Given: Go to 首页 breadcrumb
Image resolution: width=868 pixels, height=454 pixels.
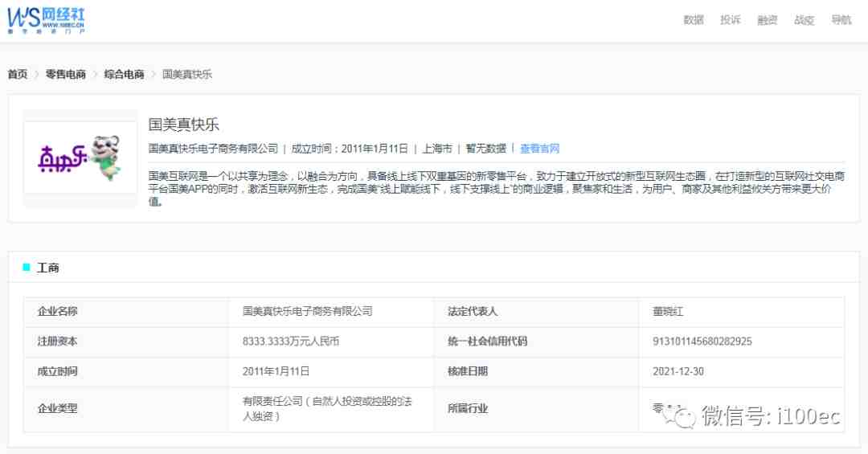Looking at the screenshot, I should tap(17, 74).
